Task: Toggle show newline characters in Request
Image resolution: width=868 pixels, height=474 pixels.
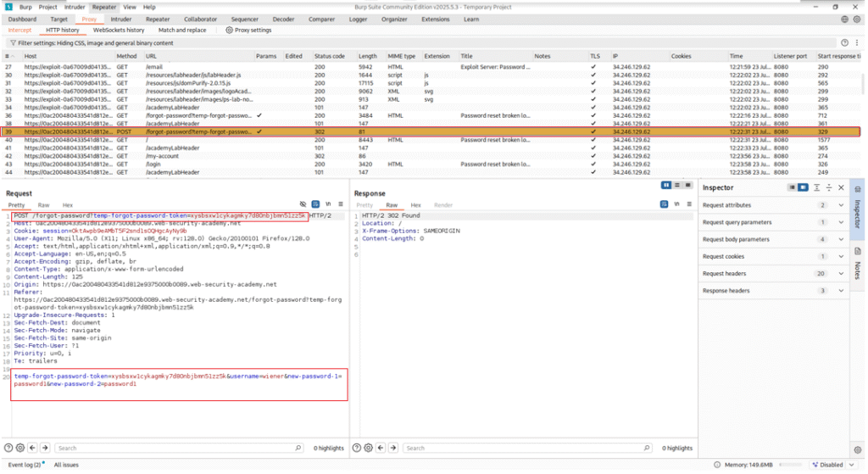Action: 328,204
